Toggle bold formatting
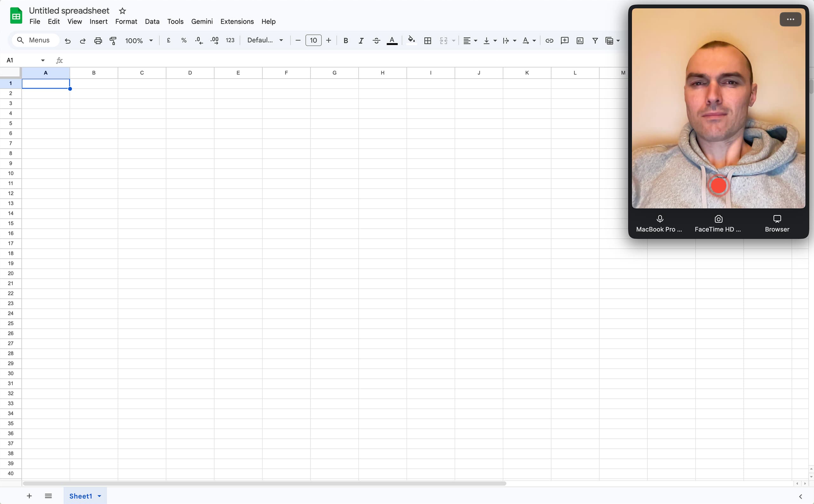This screenshot has height=504, width=814. click(x=346, y=41)
